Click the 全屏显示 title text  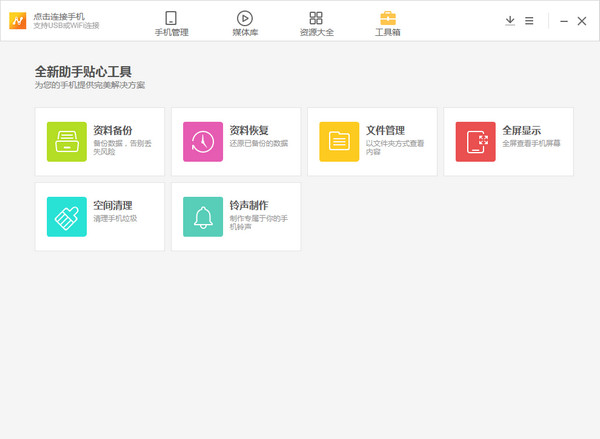[522, 130]
